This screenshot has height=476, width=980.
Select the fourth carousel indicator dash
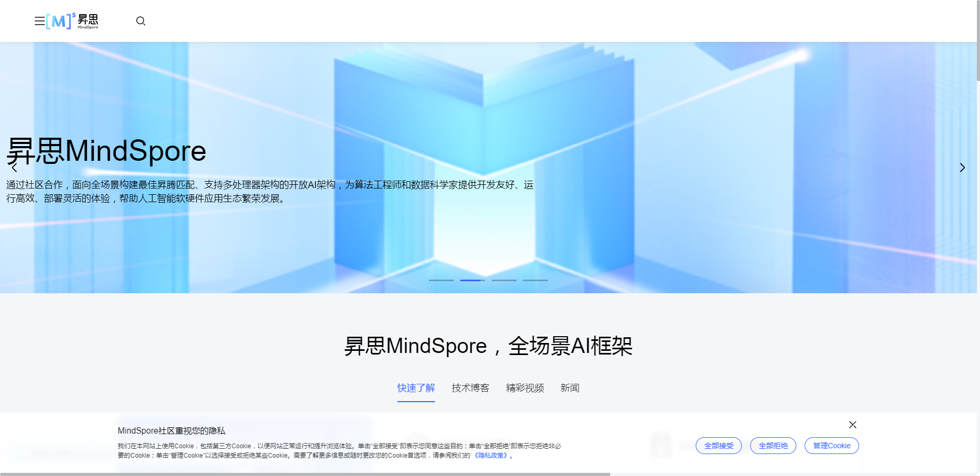pos(536,280)
